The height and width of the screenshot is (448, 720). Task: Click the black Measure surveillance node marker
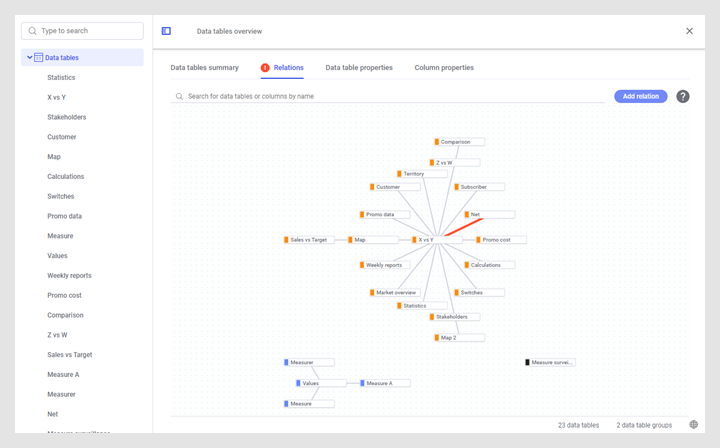click(527, 362)
